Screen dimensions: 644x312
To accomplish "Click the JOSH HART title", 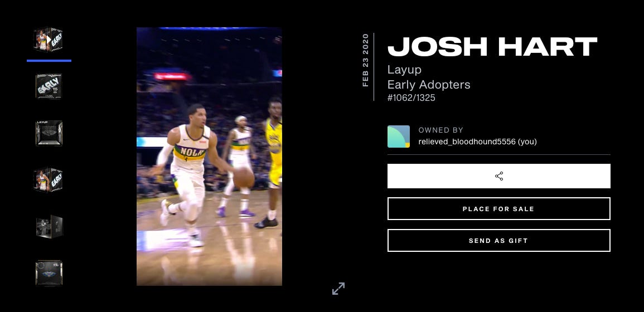I will tap(492, 46).
